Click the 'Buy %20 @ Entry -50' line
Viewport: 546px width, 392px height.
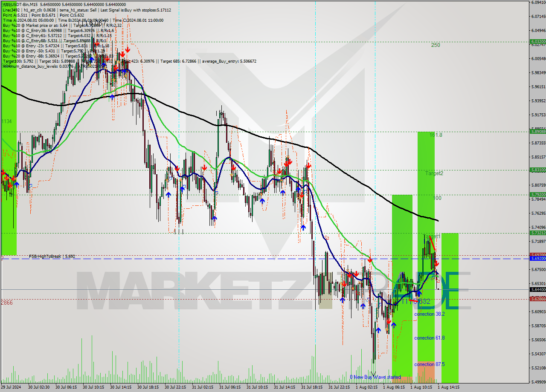pyautogui.click(x=54, y=51)
